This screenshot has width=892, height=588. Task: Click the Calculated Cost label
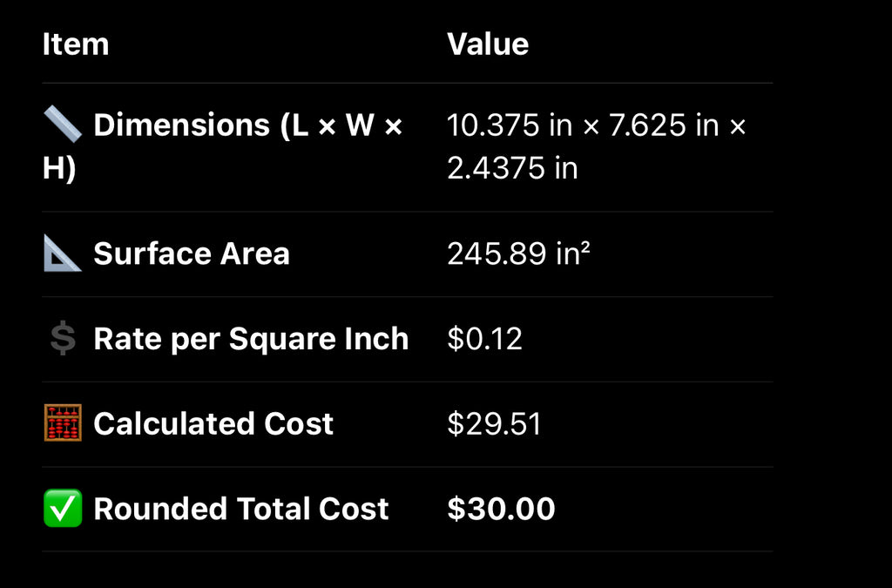213,423
